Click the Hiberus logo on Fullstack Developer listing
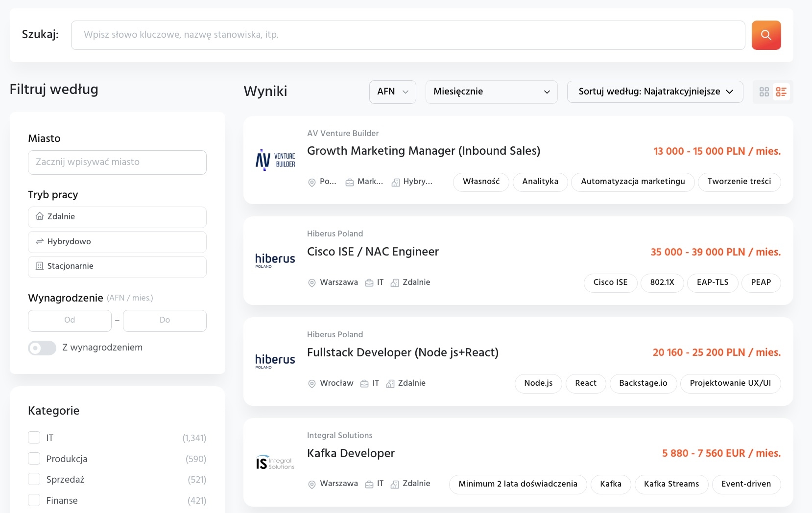Viewport: 812px width, 513px height. point(275,361)
